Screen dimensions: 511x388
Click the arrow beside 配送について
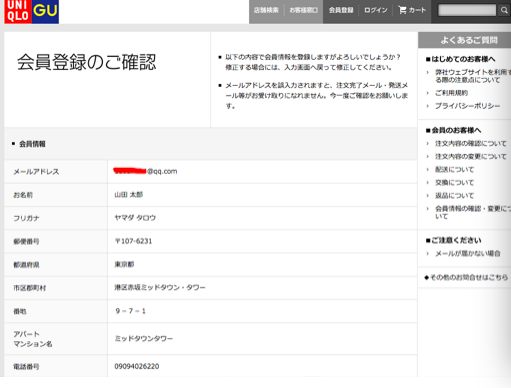click(x=428, y=170)
